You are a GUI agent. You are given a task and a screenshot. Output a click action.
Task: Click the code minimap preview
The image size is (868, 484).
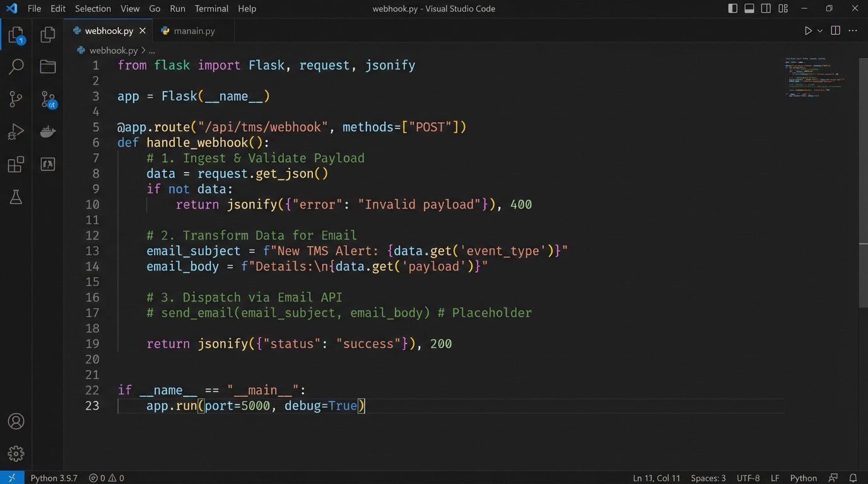point(814,77)
